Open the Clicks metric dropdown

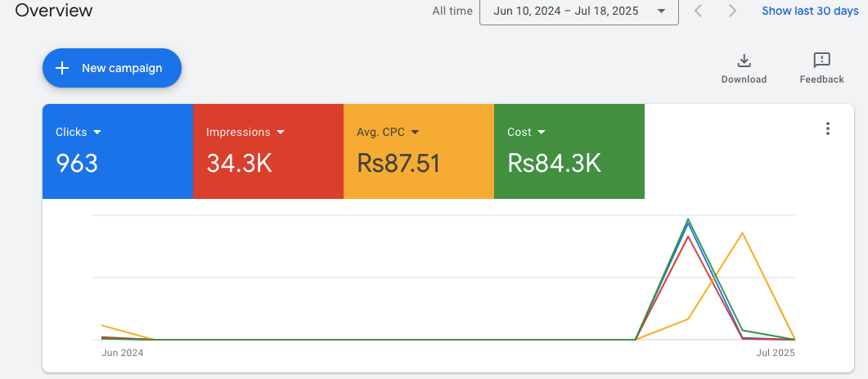(x=79, y=132)
